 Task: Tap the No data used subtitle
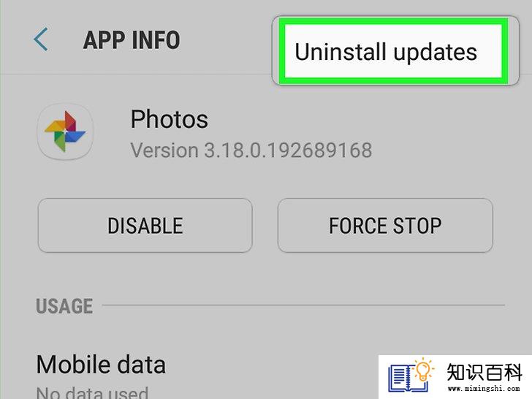tap(92, 392)
